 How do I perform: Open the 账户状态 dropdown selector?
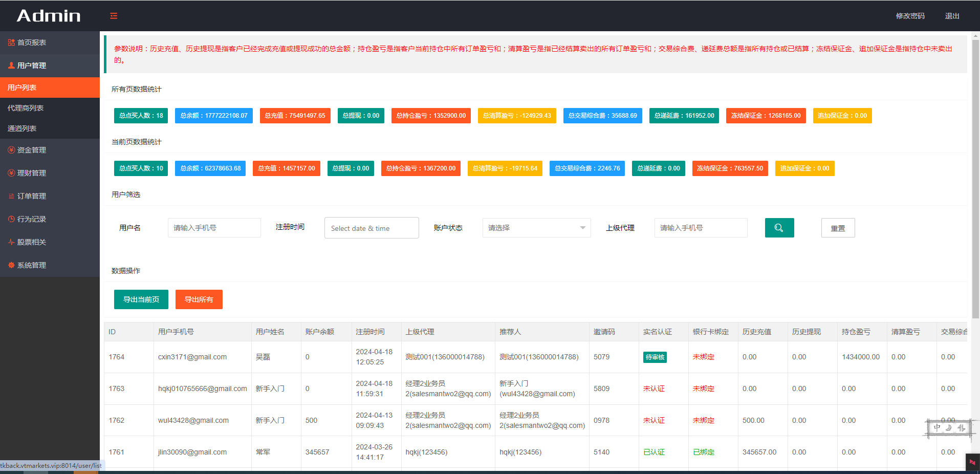point(536,228)
